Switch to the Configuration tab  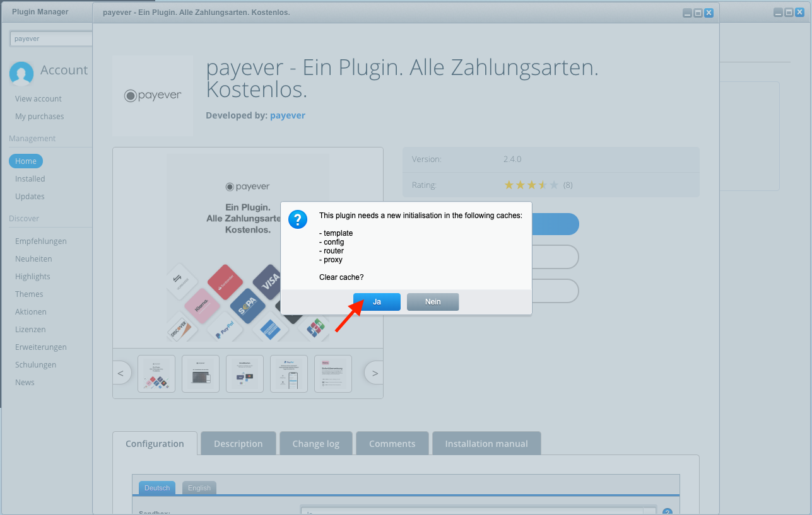coord(155,444)
